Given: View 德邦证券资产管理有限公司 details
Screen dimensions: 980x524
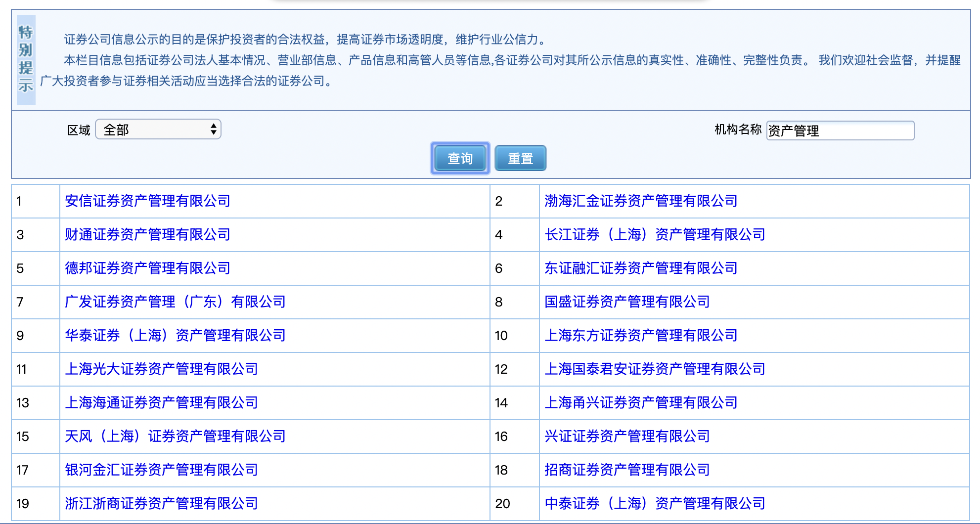Looking at the screenshot, I should tap(147, 268).
